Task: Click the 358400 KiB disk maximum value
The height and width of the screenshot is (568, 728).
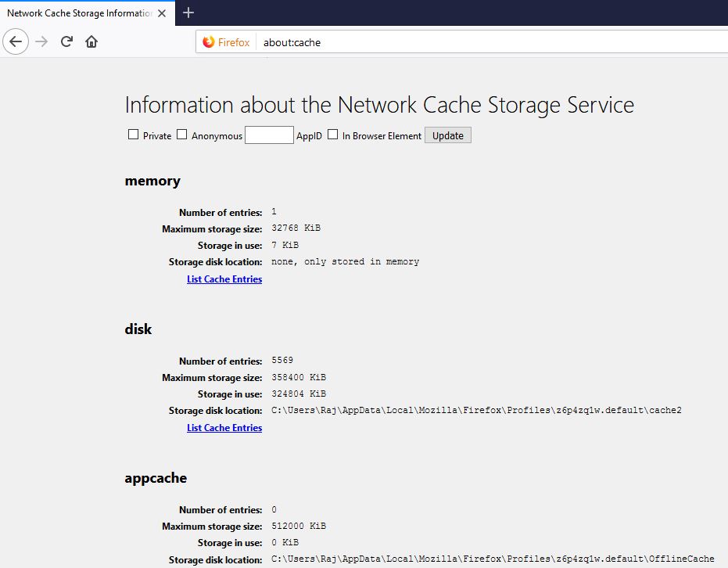Action: (299, 377)
